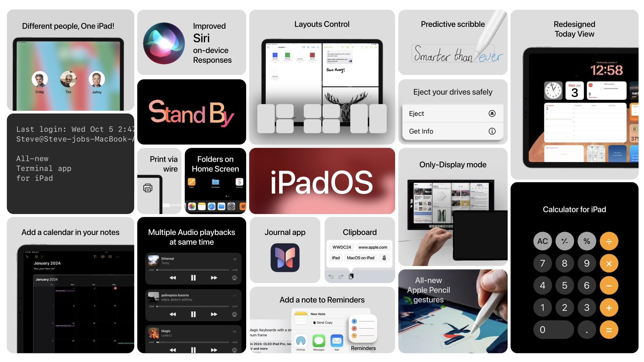Screen dimensions: 644x362
Task: Click Add a note to Reminders
Action: (321, 300)
